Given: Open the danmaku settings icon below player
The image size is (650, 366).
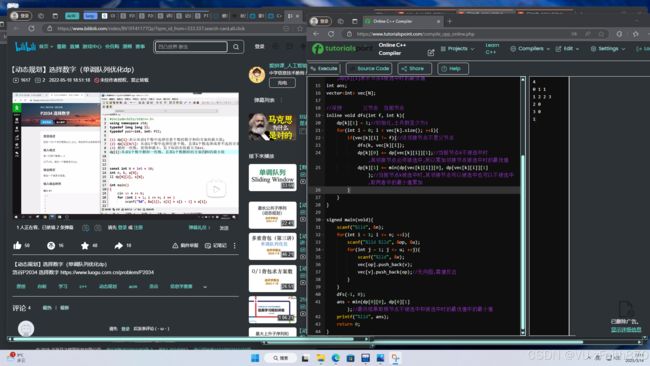Looking at the screenshot, I should coord(98,228).
